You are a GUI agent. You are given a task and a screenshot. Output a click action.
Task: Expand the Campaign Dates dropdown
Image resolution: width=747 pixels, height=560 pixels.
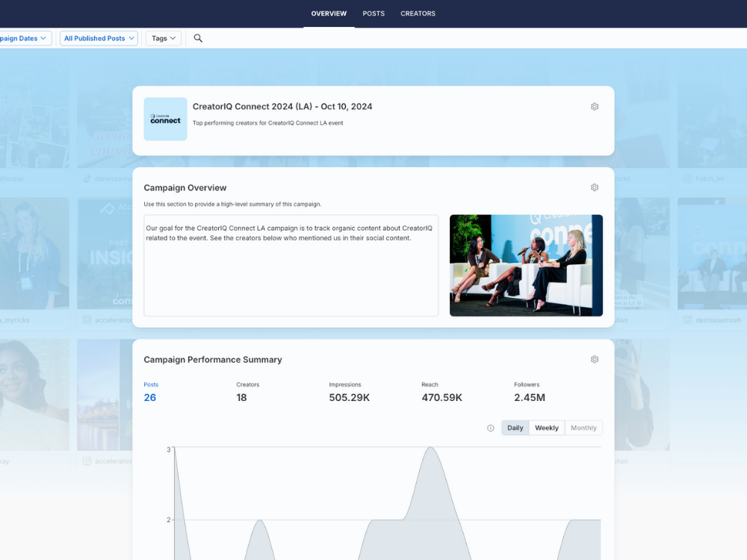[x=24, y=38]
